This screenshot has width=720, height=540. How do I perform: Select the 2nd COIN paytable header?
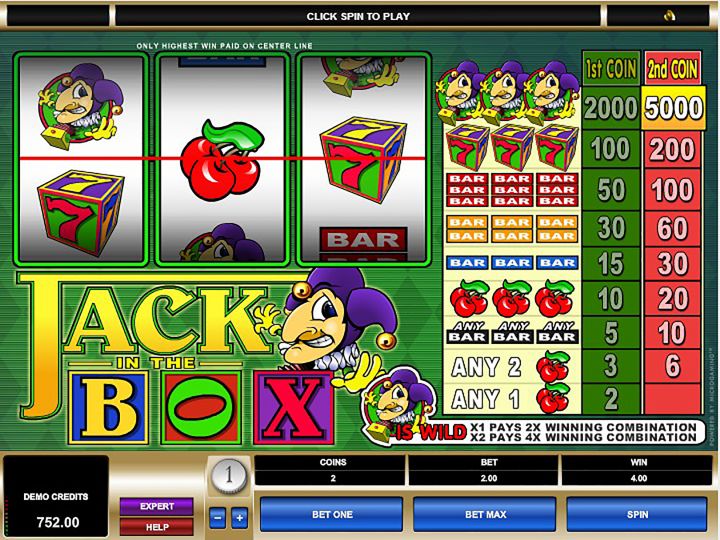click(673, 69)
